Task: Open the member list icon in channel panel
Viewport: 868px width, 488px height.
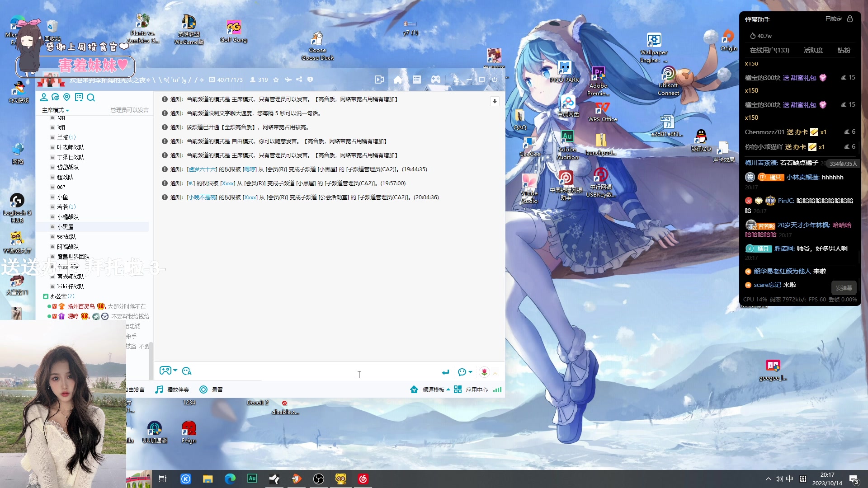Action: click(x=43, y=97)
